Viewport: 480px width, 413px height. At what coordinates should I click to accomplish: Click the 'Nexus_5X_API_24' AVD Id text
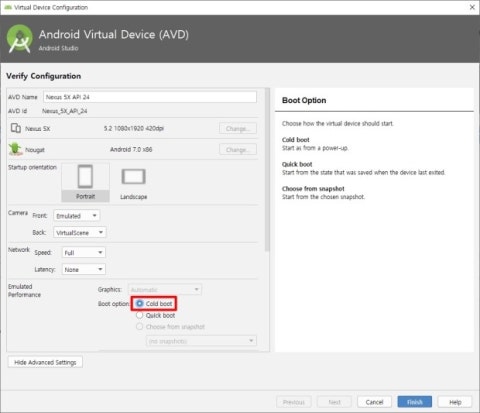click(64, 111)
